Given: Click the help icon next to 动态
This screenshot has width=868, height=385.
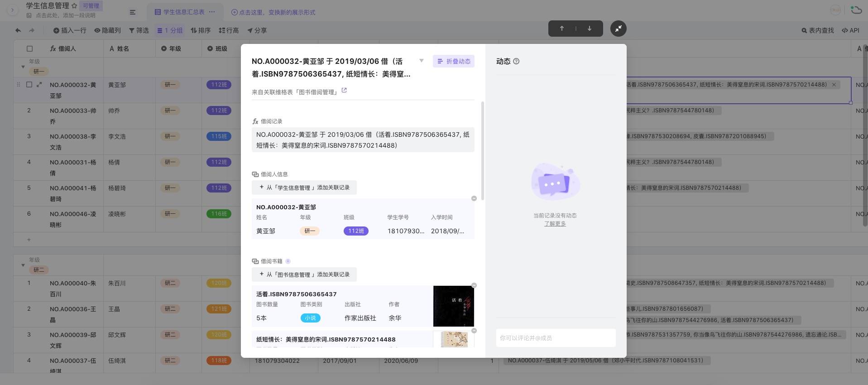Looking at the screenshot, I should [516, 61].
